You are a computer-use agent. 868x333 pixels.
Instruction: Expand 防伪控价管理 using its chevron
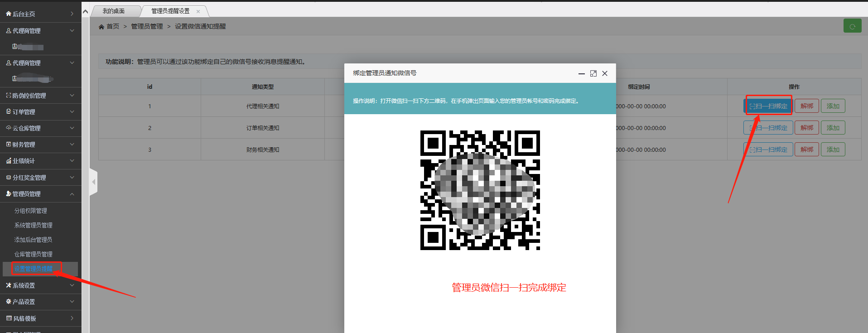pyautogui.click(x=72, y=96)
